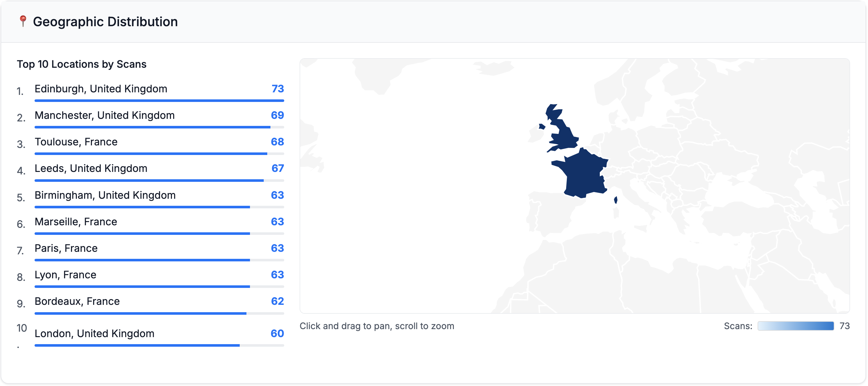This screenshot has height=386, width=868.
Task: Select Marseille, France in top locations
Action: coord(76,222)
